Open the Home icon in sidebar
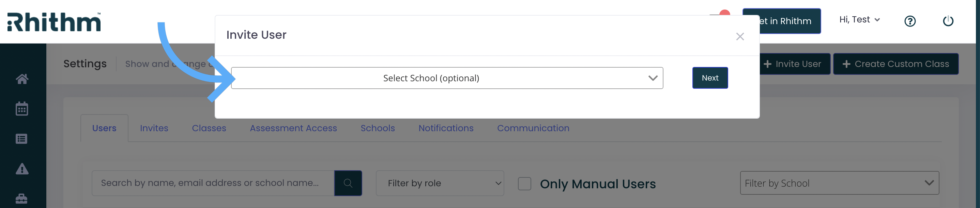 [x=22, y=79]
